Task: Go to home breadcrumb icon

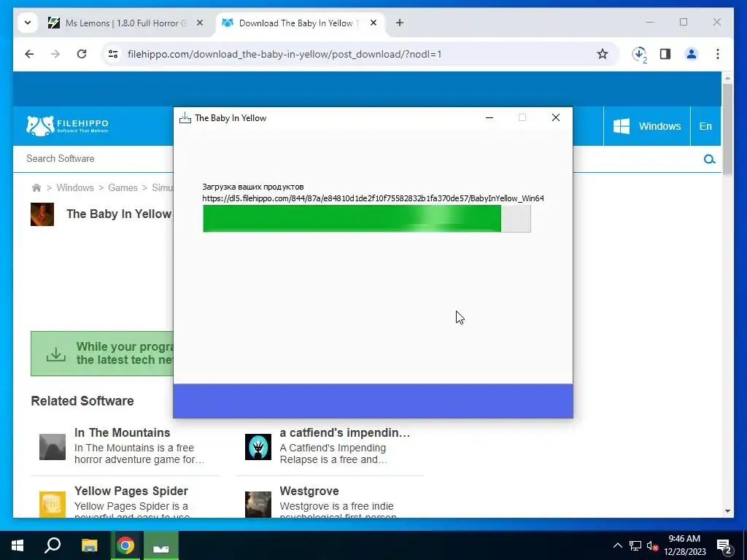Action: [36, 187]
